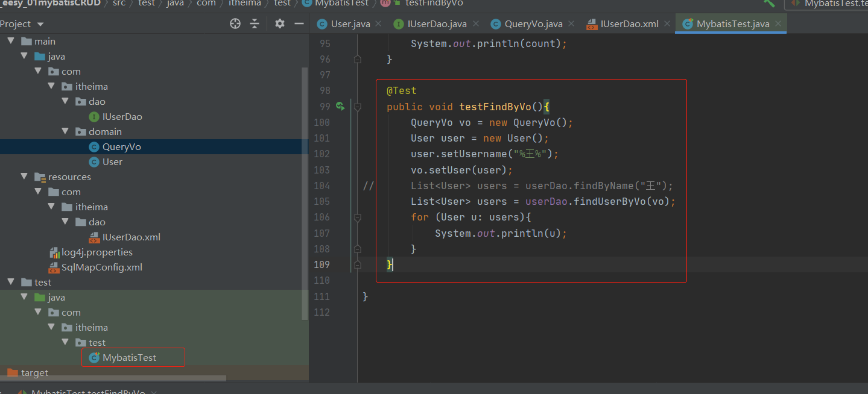
Task: Collapse the java folder under main
Action: pos(24,56)
